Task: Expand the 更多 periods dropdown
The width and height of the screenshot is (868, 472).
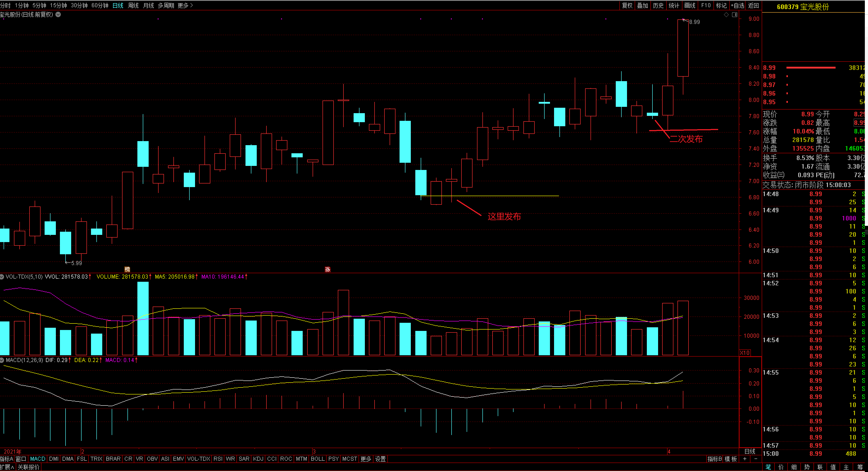Action: click(185, 5)
